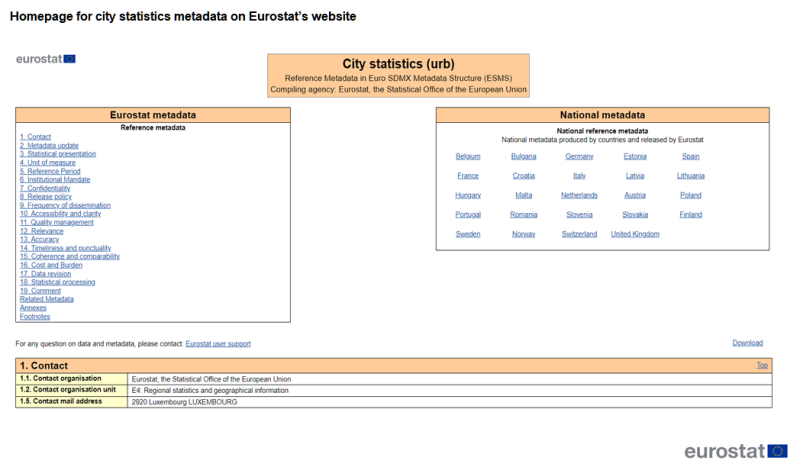Viewport: 800px width, 467px height.
Task: Open Bulgaria national metadata
Action: click(x=523, y=157)
